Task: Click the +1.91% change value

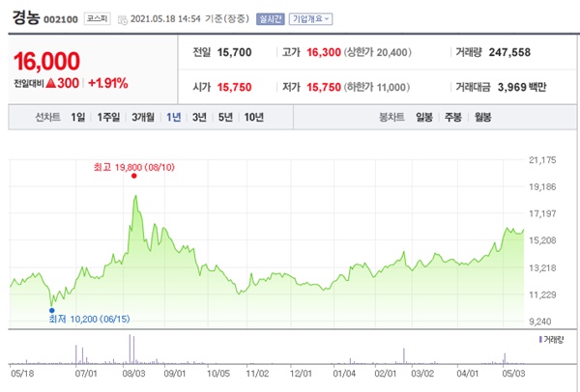Action: (x=108, y=83)
